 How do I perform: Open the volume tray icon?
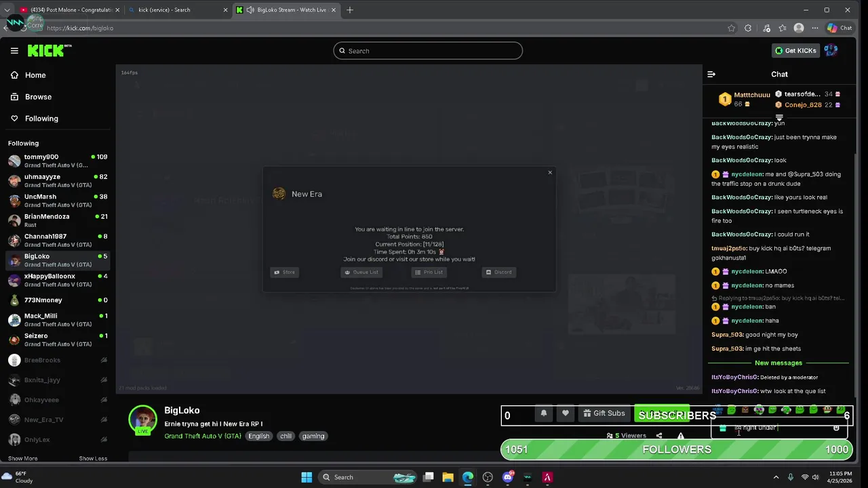point(816,477)
